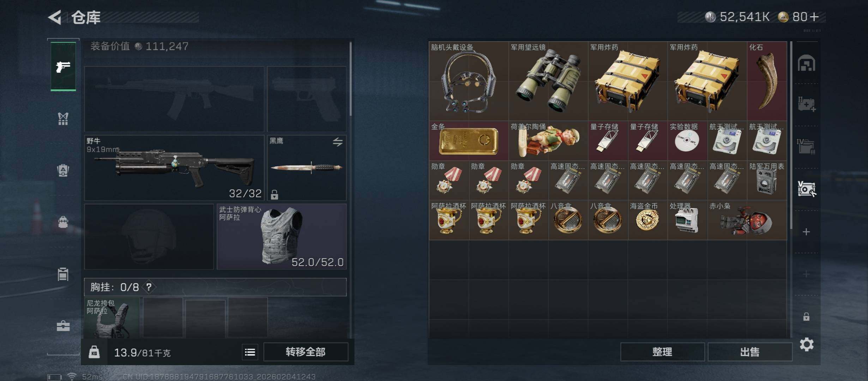Click the settings gear icon
The height and width of the screenshot is (381, 868).
point(807,344)
